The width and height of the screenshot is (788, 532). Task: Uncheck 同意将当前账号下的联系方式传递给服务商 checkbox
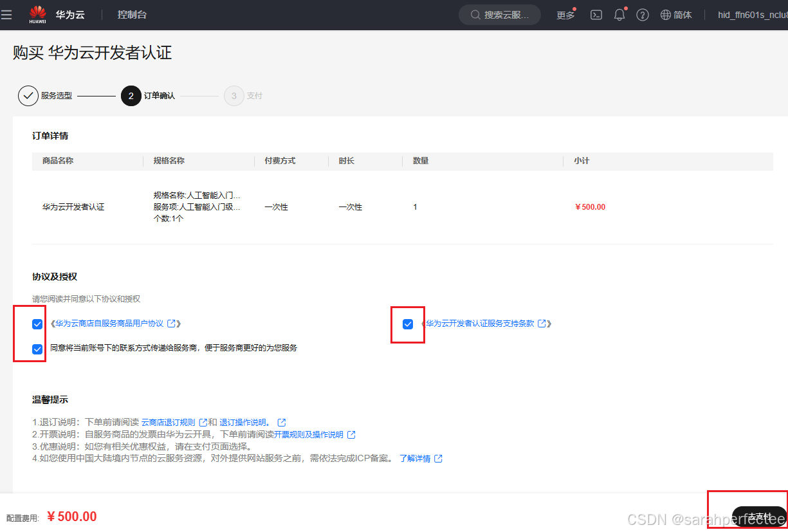click(37, 349)
